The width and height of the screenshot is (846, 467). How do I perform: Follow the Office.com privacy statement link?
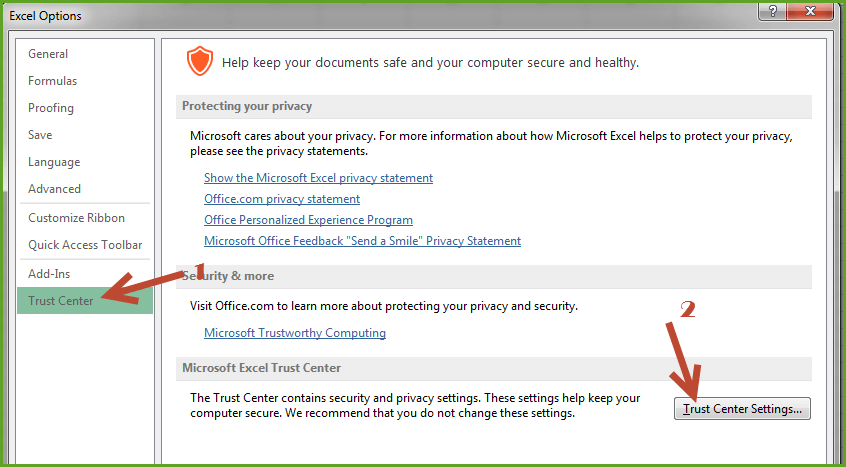coord(282,199)
